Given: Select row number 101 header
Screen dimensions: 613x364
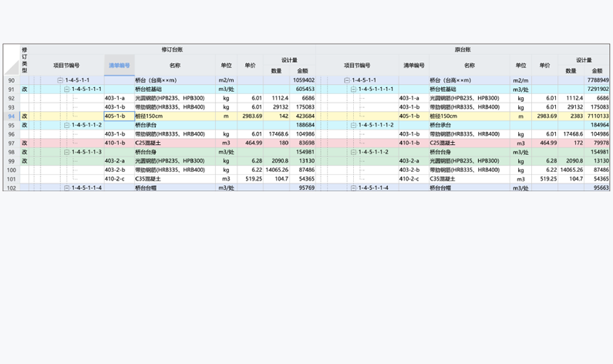Looking at the screenshot, I should coord(11,179).
